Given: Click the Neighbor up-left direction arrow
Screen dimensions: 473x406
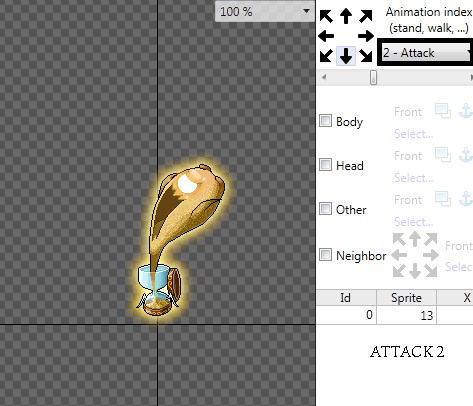Looking at the screenshot, I should point(399,239).
